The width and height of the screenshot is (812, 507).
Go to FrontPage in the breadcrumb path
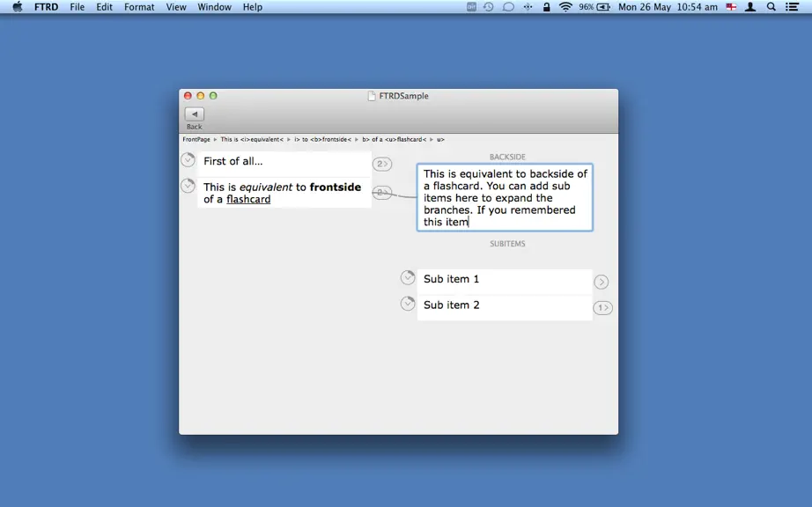196,139
